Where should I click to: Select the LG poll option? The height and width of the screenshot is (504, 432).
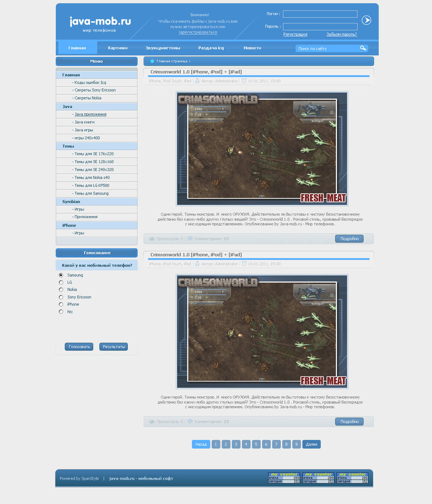click(61, 283)
